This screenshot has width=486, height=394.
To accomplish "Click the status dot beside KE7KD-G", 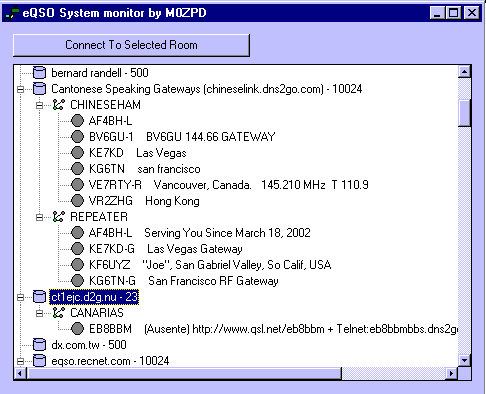I will (77, 249).
